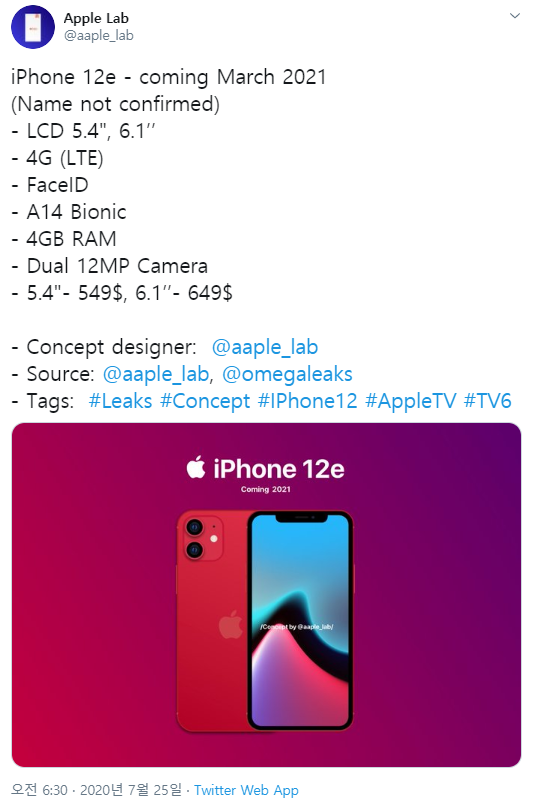Screen dimensions: 533x809
Task: Open the Twitter Web App source link
Action: click(246, 790)
